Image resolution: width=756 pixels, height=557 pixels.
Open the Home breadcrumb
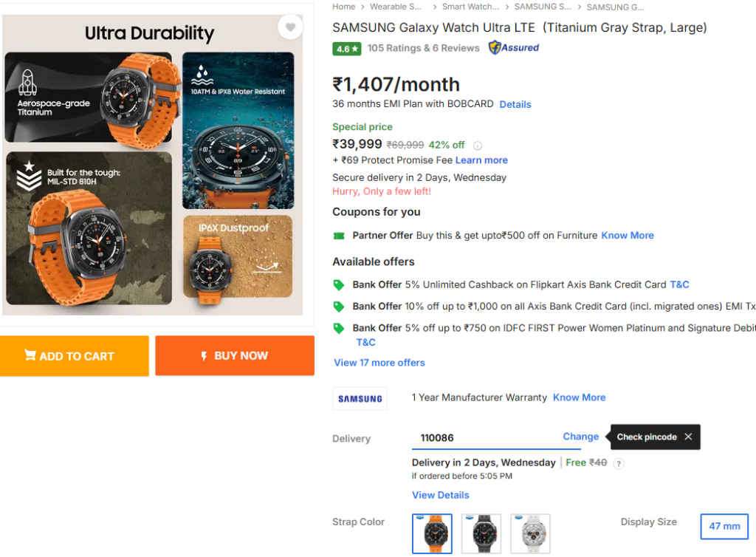343,7
